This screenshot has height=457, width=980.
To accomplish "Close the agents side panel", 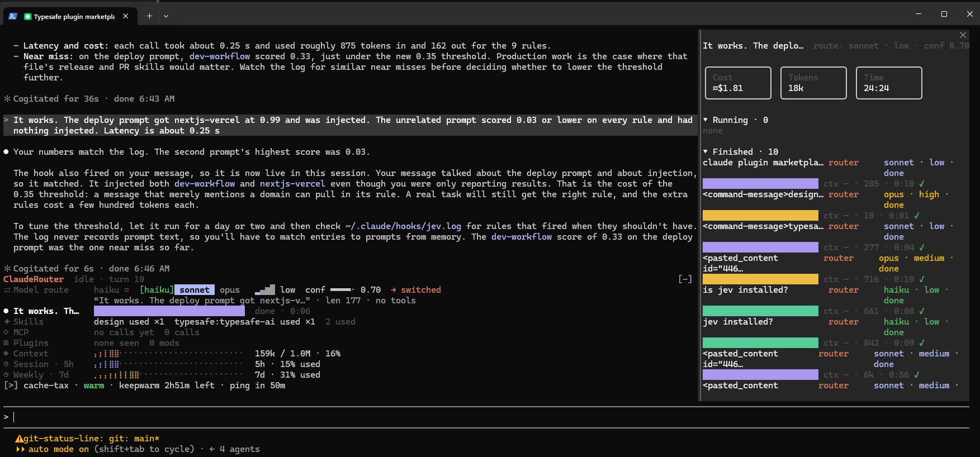I will [x=963, y=35].
